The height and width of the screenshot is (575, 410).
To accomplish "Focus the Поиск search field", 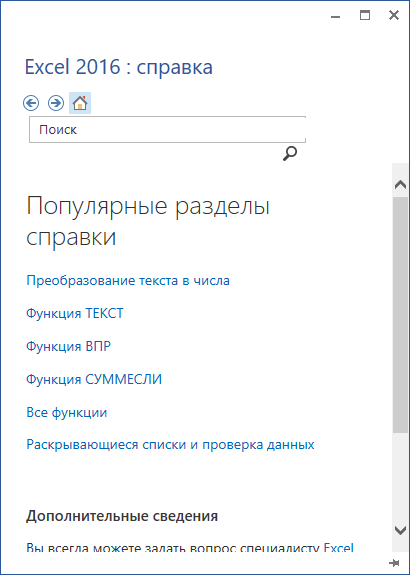I will tap(167, 129).
